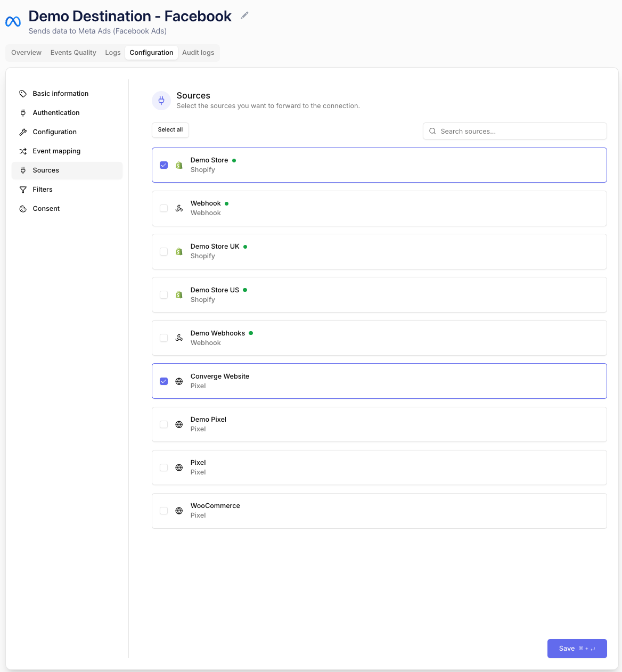Click the page title Demo Destination - Facebook
Image resolution: width=622 pixels, height=672 pixels.
(x=130, y=16)
